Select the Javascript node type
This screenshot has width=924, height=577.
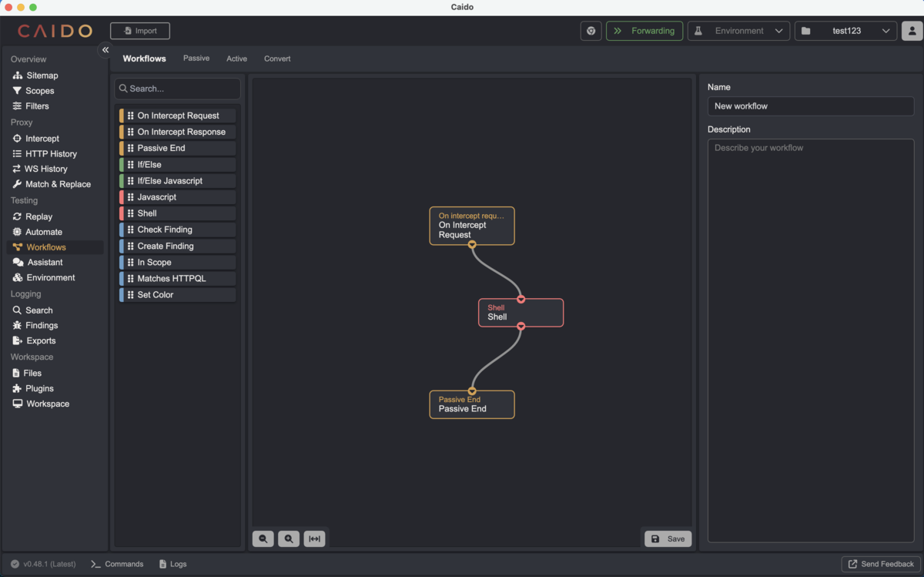click(x=177, y=197)
